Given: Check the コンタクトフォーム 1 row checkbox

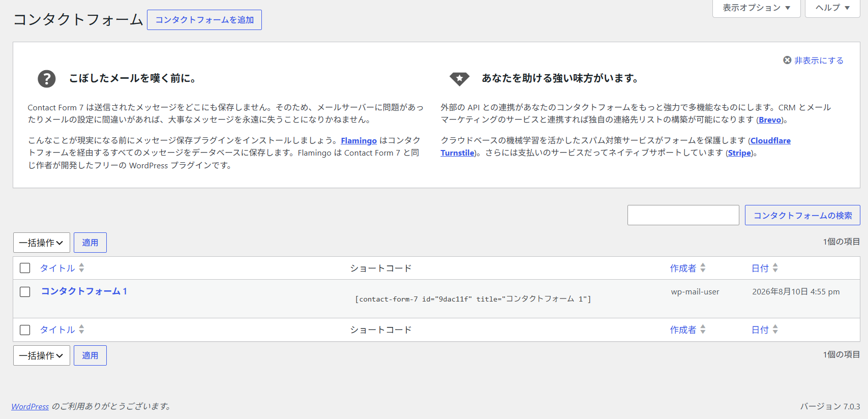Looking at the screenshot, I should click(x=25, y=292).
